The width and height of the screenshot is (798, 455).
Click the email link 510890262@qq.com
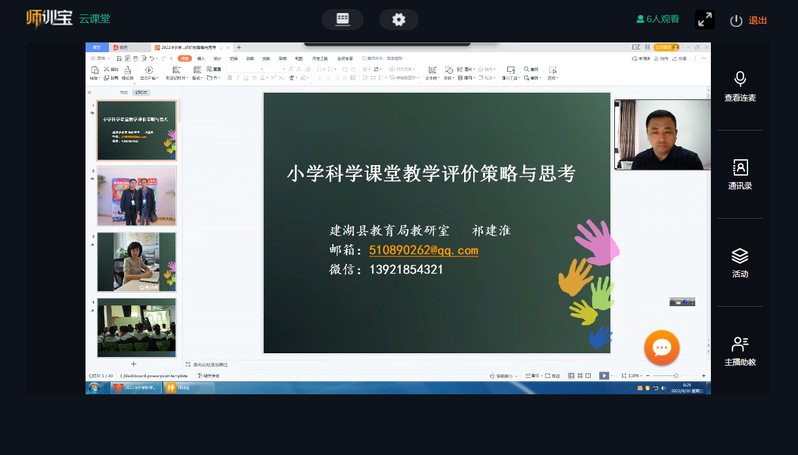click(x=423, y=250)
